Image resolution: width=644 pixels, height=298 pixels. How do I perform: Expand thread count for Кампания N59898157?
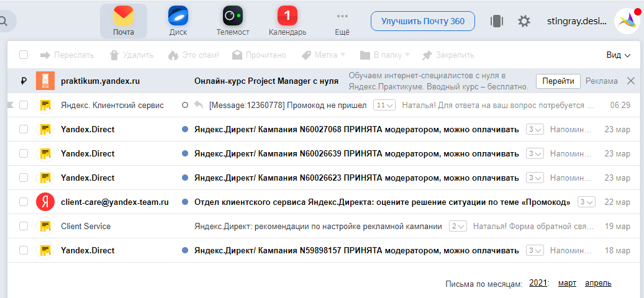coord(535,250)
